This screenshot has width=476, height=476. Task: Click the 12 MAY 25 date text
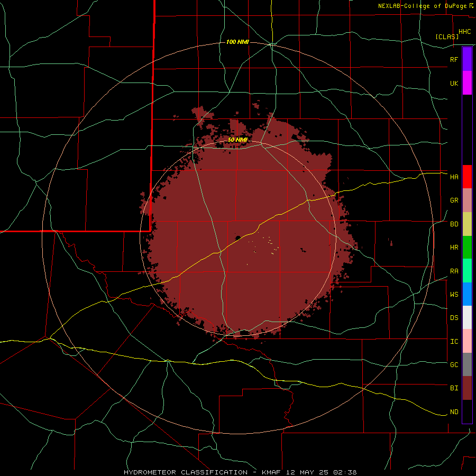(308, 472)
